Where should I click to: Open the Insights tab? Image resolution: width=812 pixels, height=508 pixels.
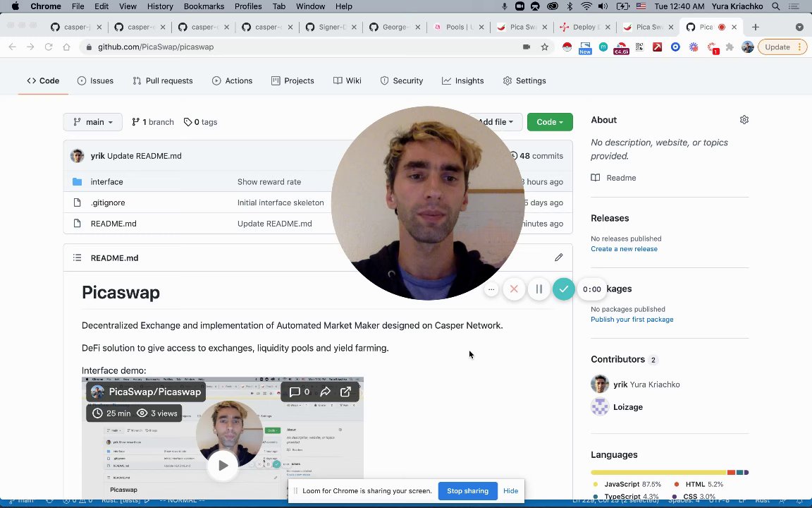[462, 81]
